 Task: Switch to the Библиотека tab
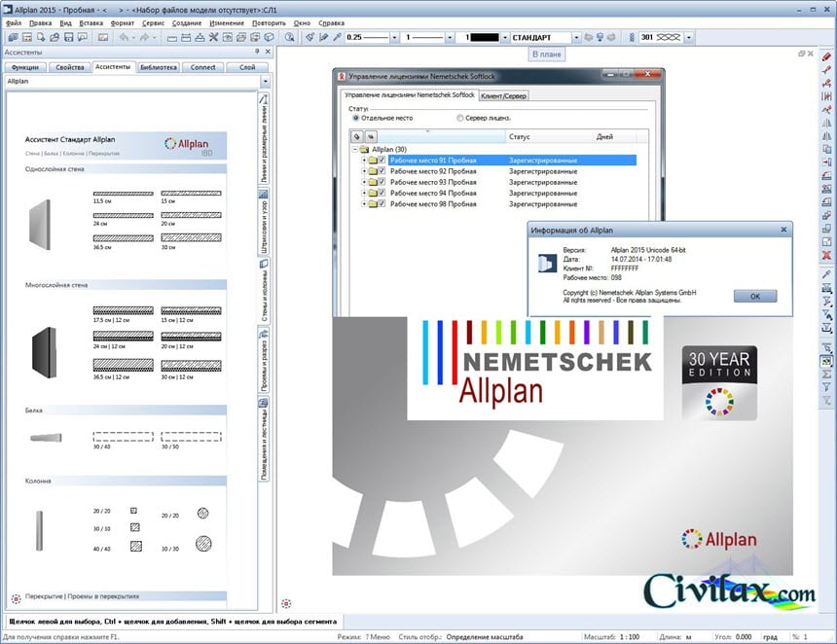tap(159, 67)
